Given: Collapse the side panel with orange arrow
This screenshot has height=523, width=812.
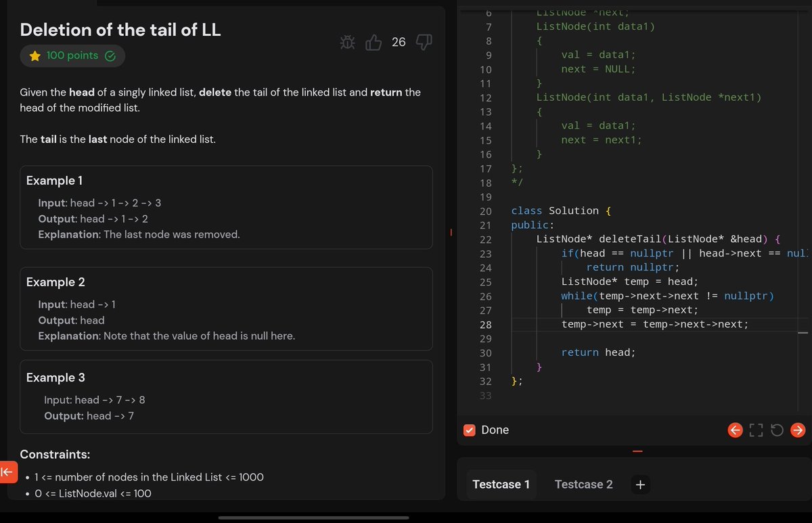Looking at the screenshot, I should tap(8, 472).
